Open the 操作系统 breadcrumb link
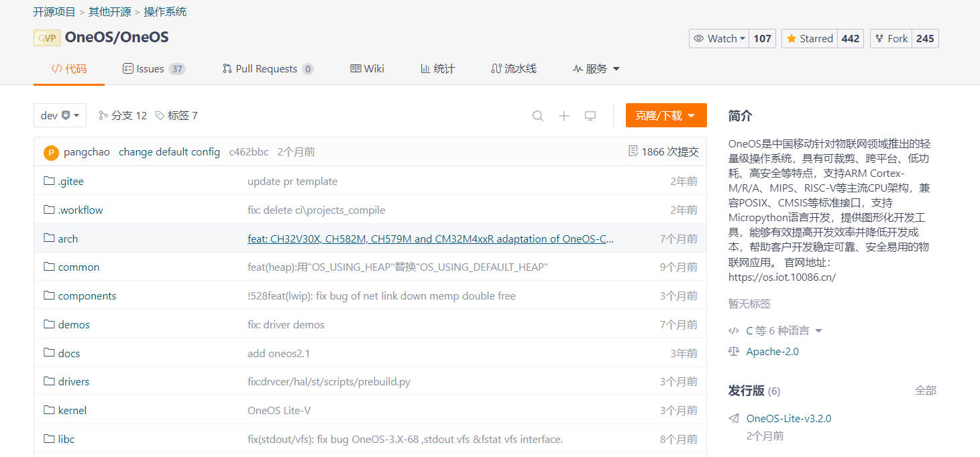 (x=165, y=11)
